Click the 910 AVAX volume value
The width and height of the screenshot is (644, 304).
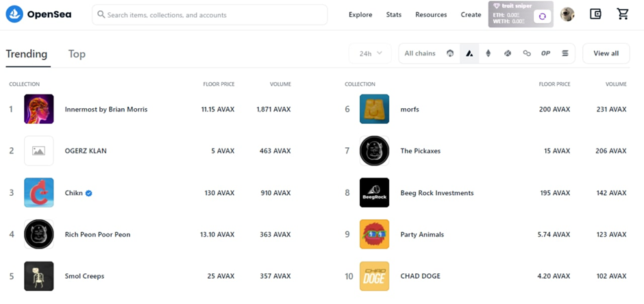click(x=275, y=193)
